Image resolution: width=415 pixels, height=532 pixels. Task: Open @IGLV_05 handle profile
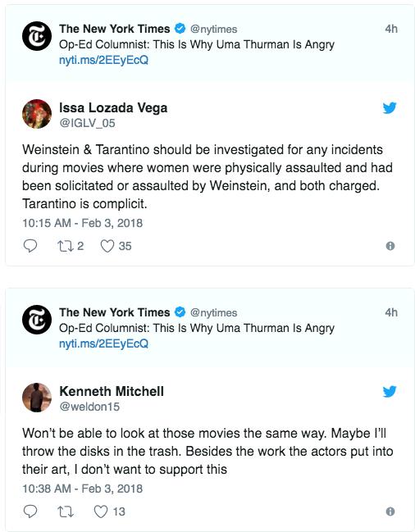87,123
